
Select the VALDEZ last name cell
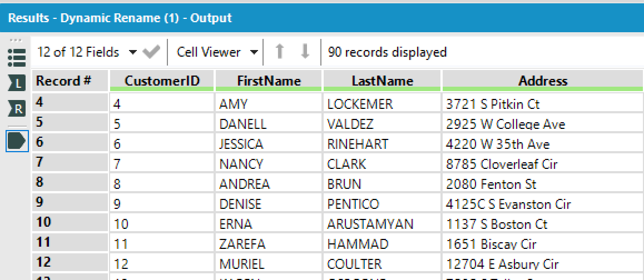(382, 123)
